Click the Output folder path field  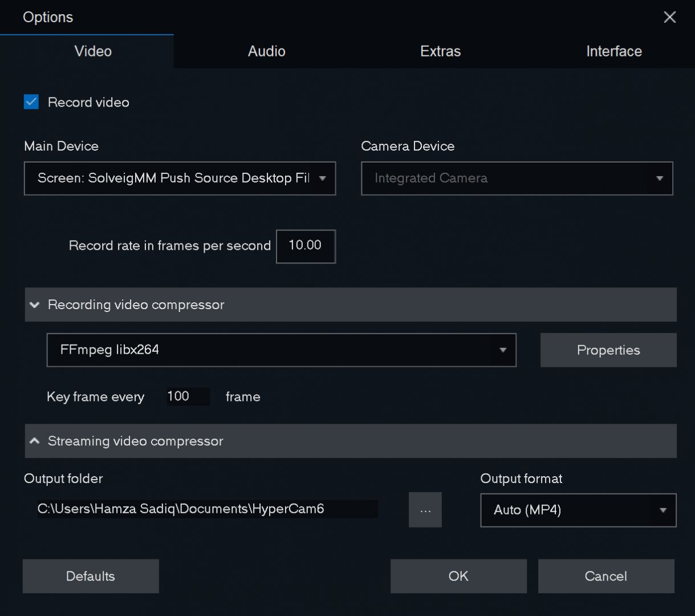coord(207,509)
